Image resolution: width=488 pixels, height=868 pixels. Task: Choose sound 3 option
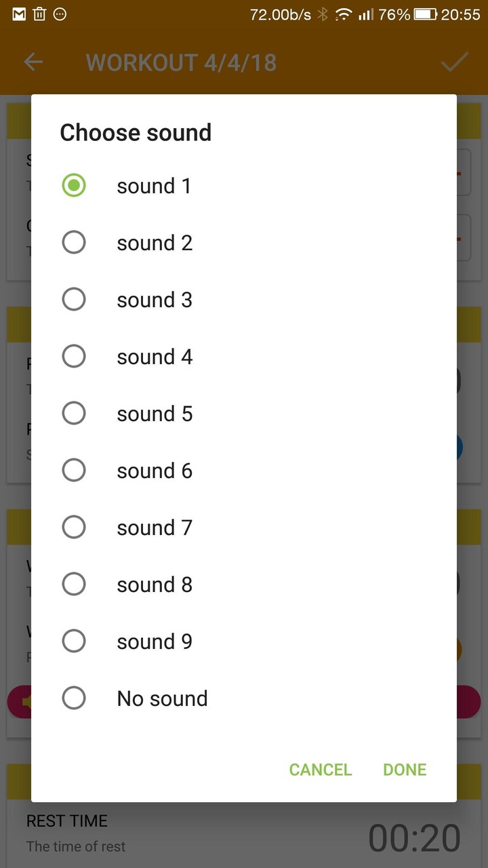click(74, 300)
